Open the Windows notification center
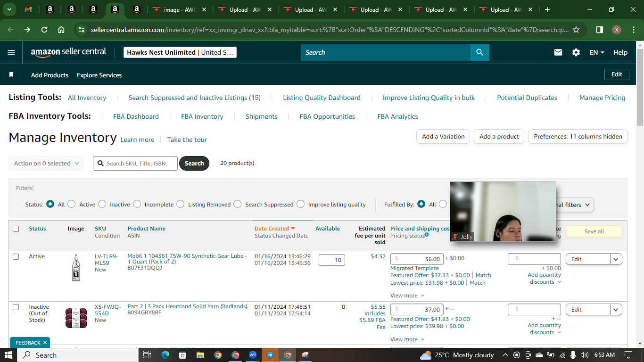644x362 pixels. click(x=628, y=355)
